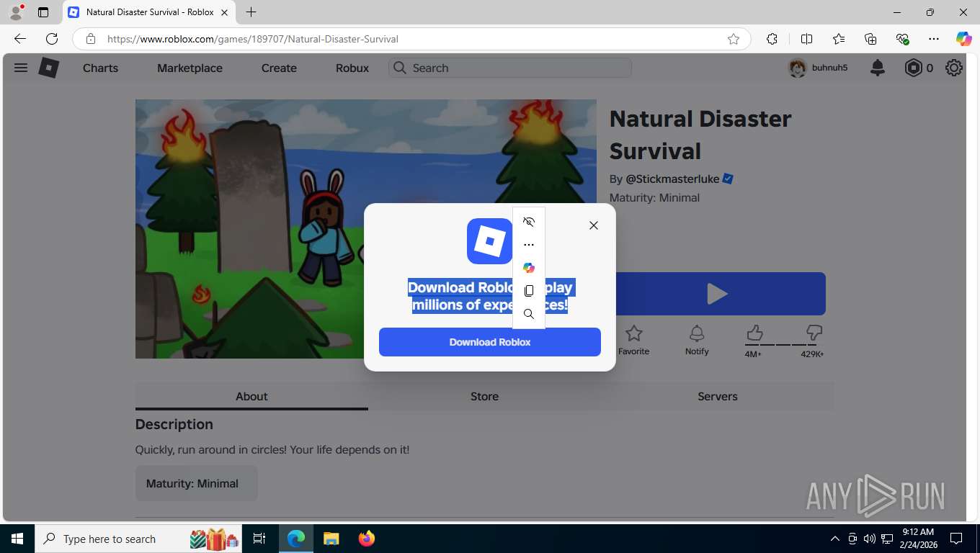Launch Firefox from the taskbar
The height and width of the screenshot is (553, 980).
[366, 539]
